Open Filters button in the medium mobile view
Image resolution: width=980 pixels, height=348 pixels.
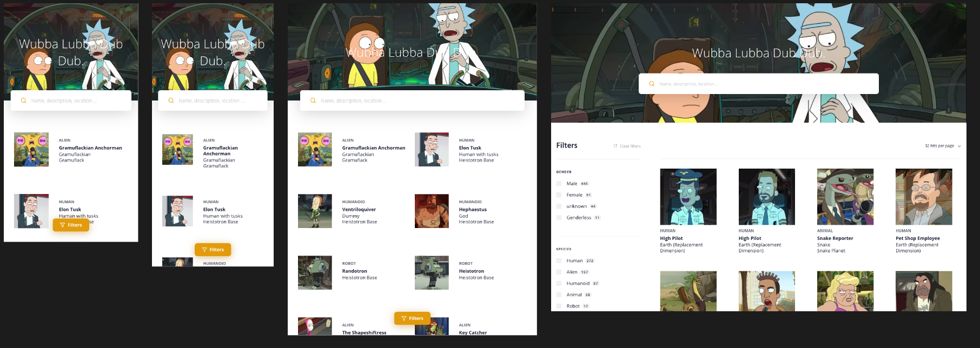click(213, 250)
